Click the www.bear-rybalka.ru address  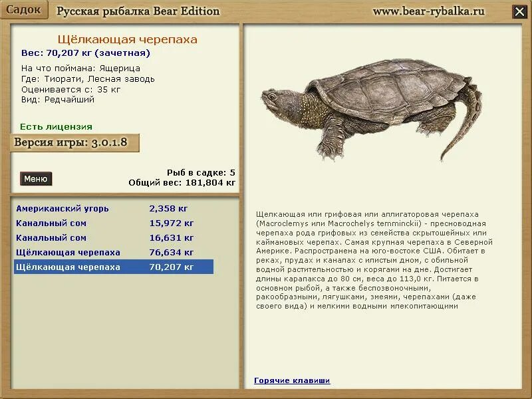tap(429, 11)
